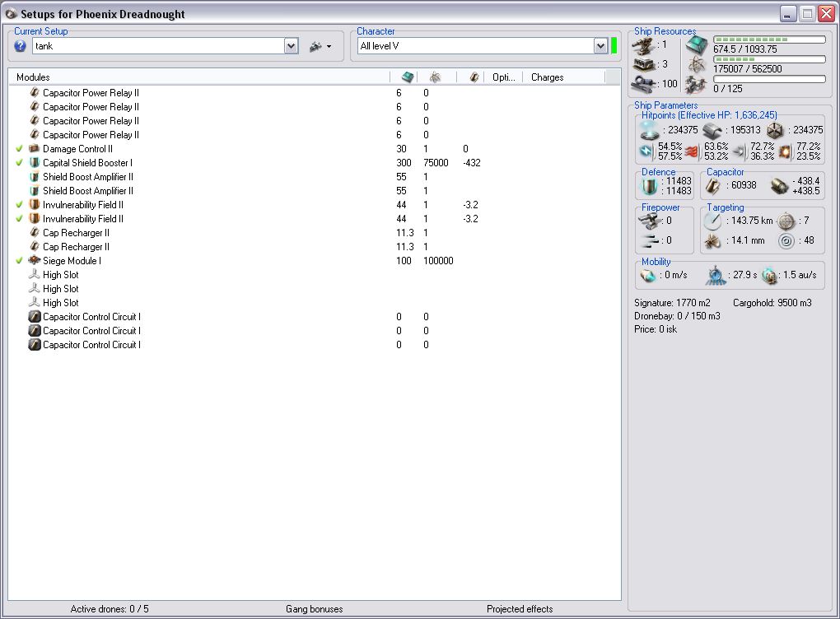Click the 'Charges' column header
The height and width of the screenshot is (619, 840).
(x=547, y=77)
